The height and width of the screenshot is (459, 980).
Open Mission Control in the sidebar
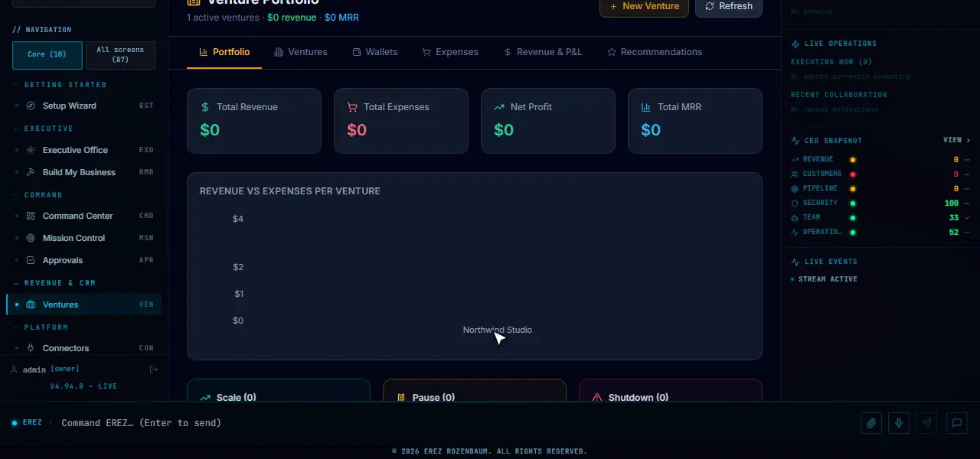point(84,238)
